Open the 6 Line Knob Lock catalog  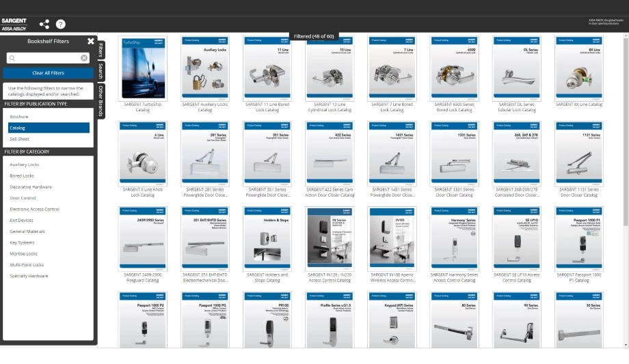pos(142,154)
